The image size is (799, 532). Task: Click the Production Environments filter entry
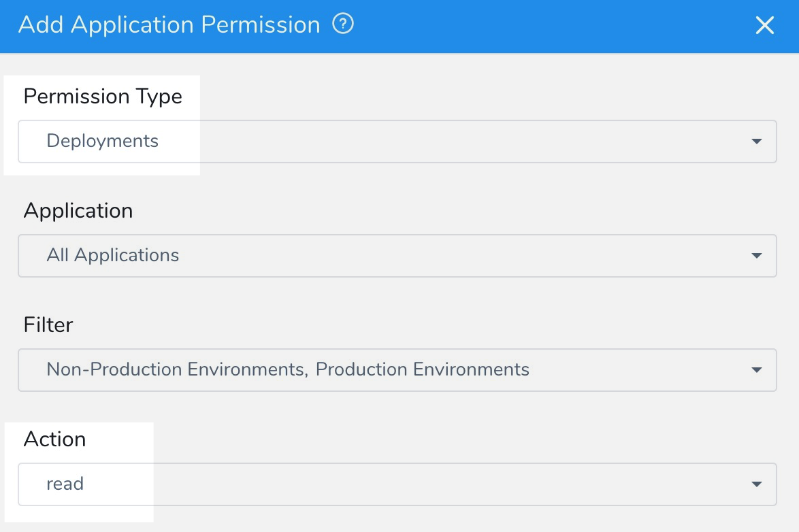(423, 369)
